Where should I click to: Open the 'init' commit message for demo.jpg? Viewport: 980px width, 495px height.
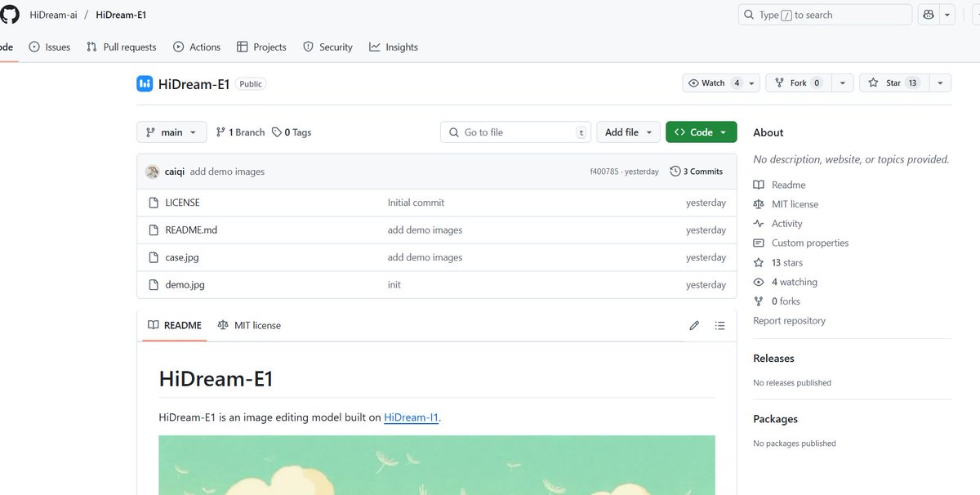pyautogui.click(x=394, y=285)
